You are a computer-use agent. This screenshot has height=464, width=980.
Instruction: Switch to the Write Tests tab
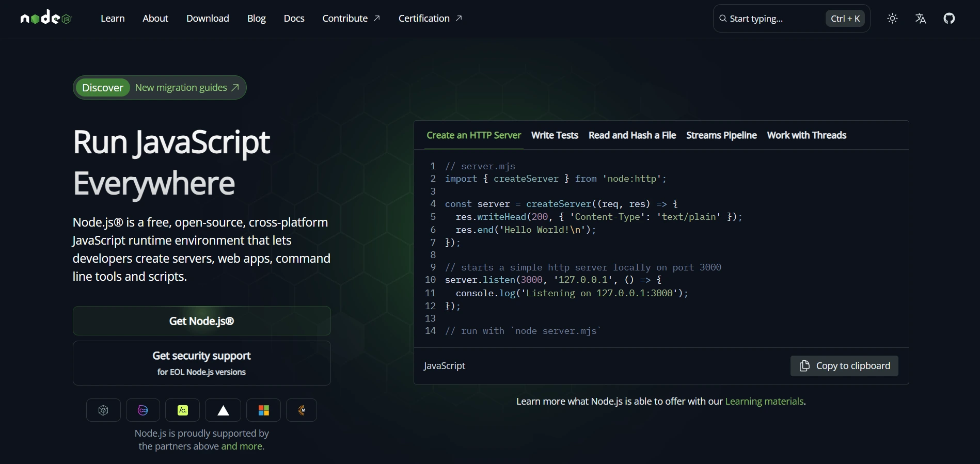pos(555,135)
